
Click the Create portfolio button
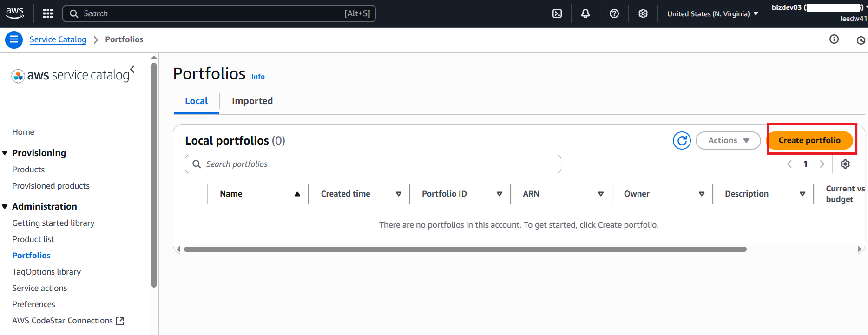tap(809, 140)
